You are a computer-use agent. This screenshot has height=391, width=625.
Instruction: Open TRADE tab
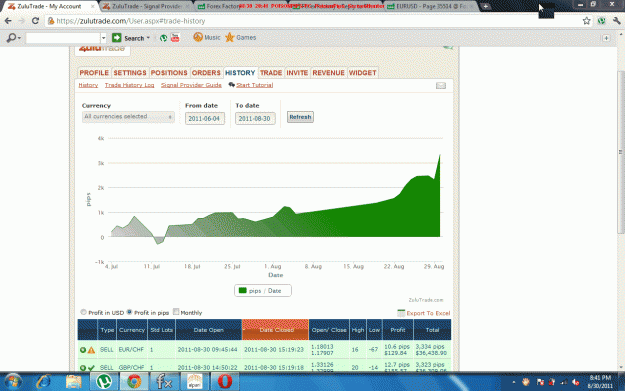271,73
